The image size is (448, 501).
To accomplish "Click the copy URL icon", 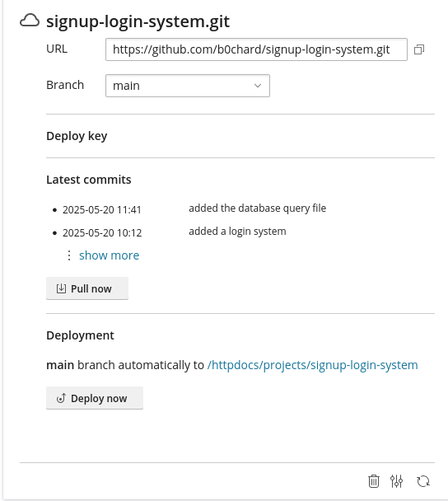I will pos(419,49).
